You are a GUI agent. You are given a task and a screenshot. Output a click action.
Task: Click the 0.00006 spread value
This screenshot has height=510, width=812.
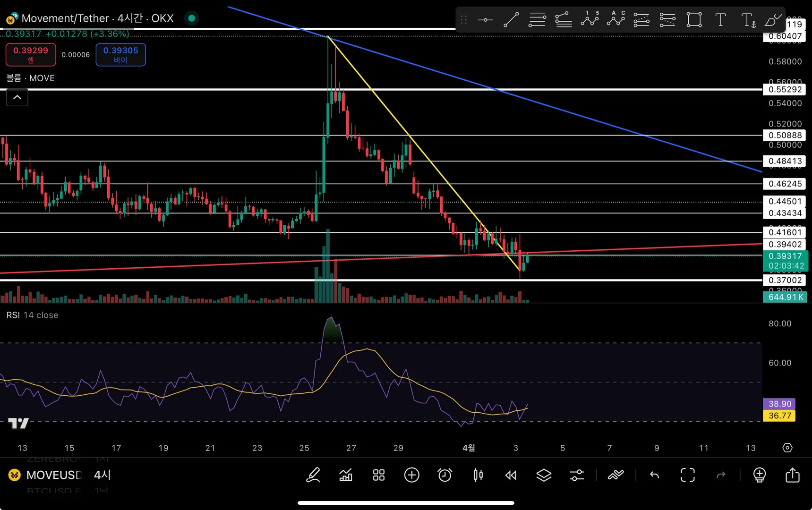click(76, 55)
